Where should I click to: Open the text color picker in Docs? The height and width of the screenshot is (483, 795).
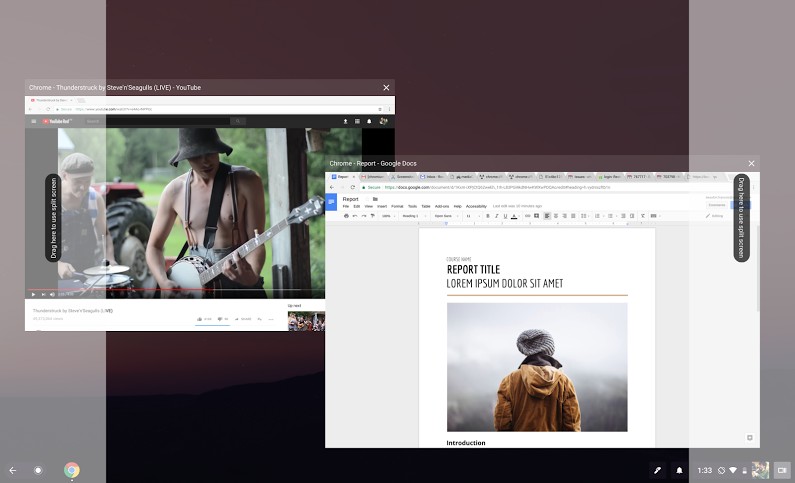tap(514, 216)
